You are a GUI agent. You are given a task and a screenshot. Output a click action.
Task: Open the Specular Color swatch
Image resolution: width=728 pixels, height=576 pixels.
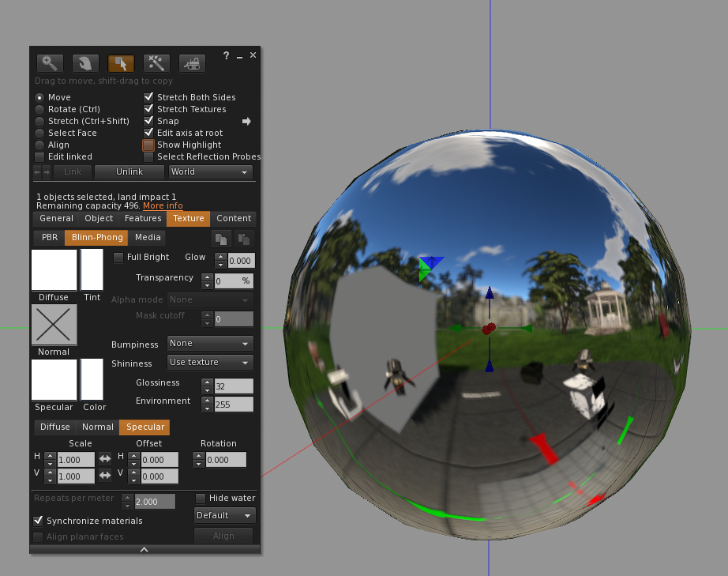click(x=92, y=379)
